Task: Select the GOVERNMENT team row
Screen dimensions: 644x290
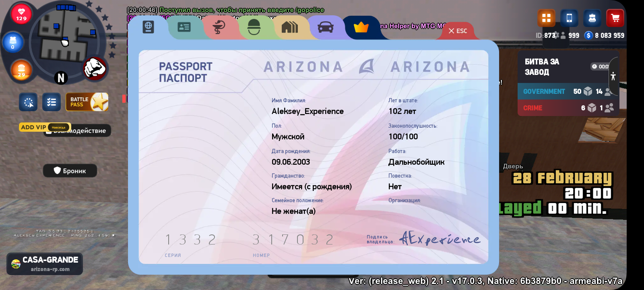Action: 568,91
